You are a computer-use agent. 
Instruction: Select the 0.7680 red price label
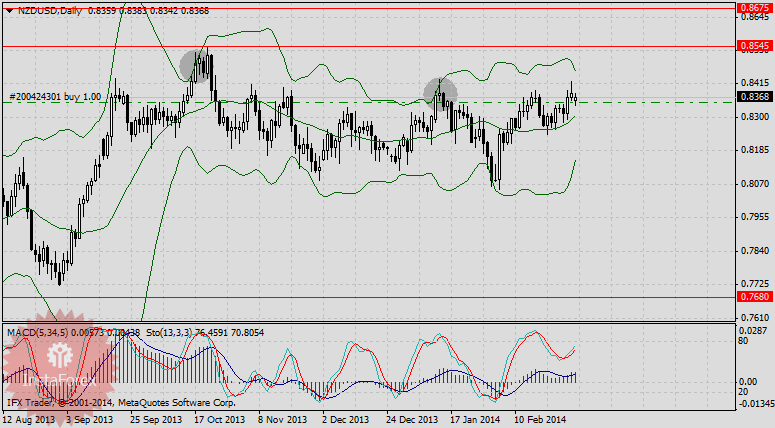click(x=754, y=297)
